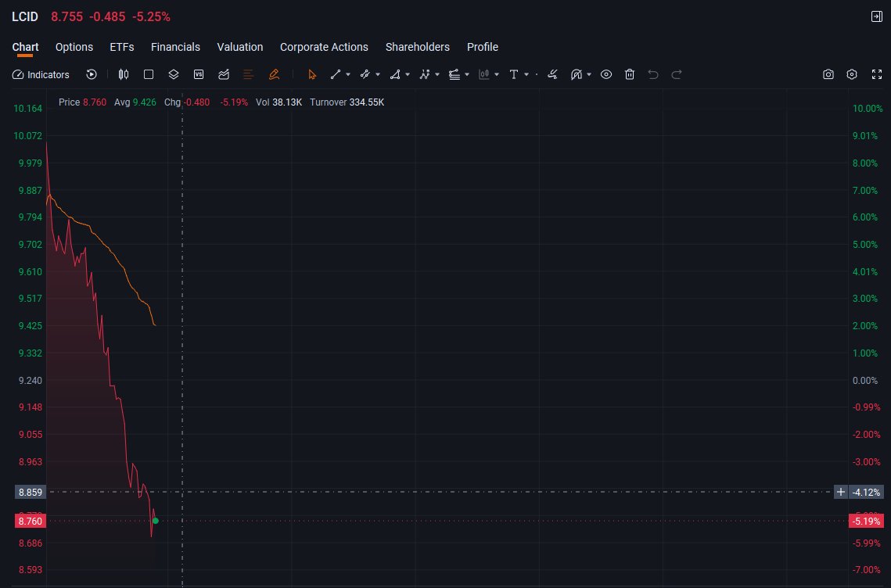Click the 8.859 crosshair price label
Screen dimensions: 891x588
click(x=30, y=493)
